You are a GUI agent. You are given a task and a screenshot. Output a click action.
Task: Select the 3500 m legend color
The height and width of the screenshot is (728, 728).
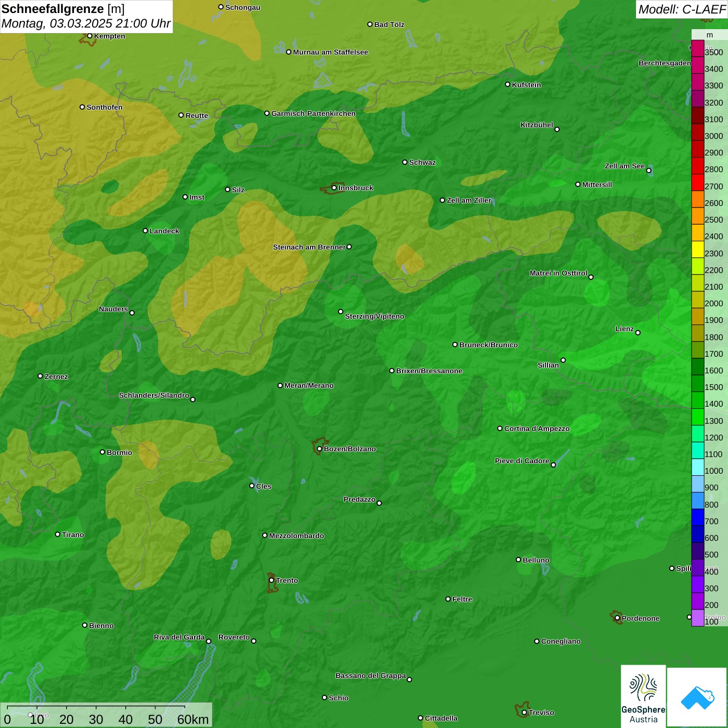coord(697,48)
